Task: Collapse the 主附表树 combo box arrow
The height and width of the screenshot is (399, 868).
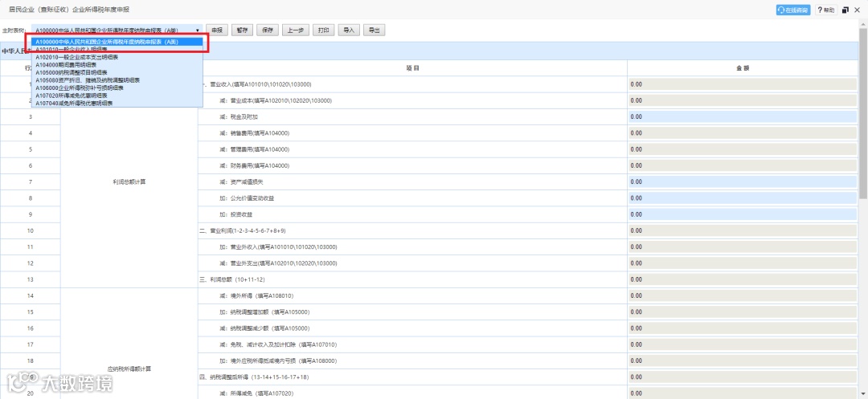Action: (x=198, y=31)
